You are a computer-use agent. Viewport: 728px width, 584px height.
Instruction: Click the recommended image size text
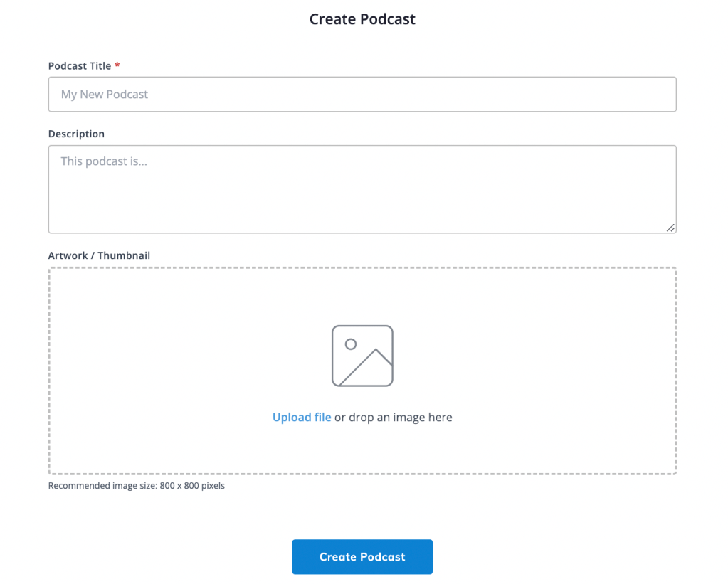(136, 485)
